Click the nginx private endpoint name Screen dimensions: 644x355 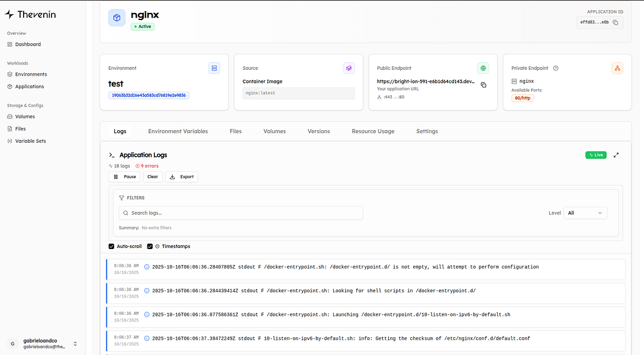[527, 81]
